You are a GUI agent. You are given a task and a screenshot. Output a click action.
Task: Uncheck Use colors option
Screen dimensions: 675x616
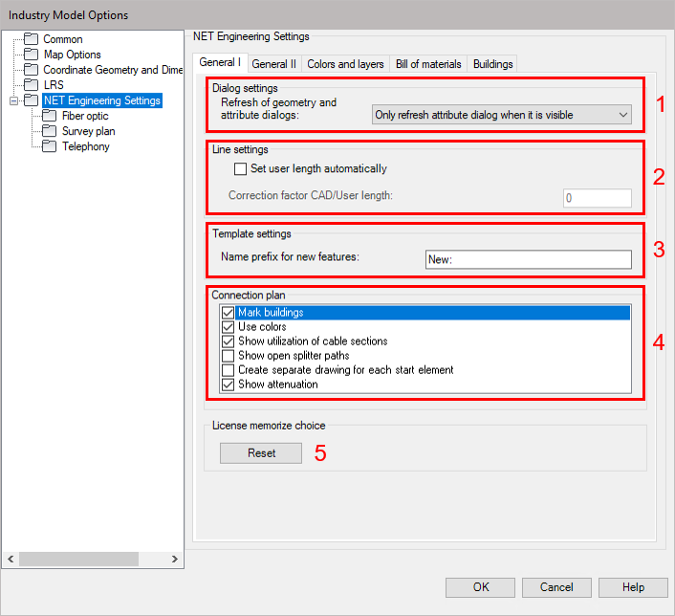(x=229, y=326)
